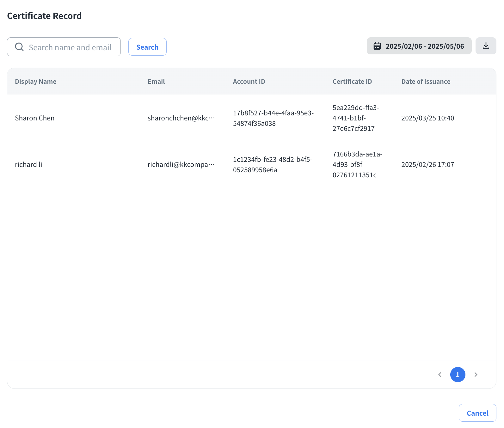Screen dimensions: 504x428
Task: Go to the next page arrow
Action: [476, 375]
